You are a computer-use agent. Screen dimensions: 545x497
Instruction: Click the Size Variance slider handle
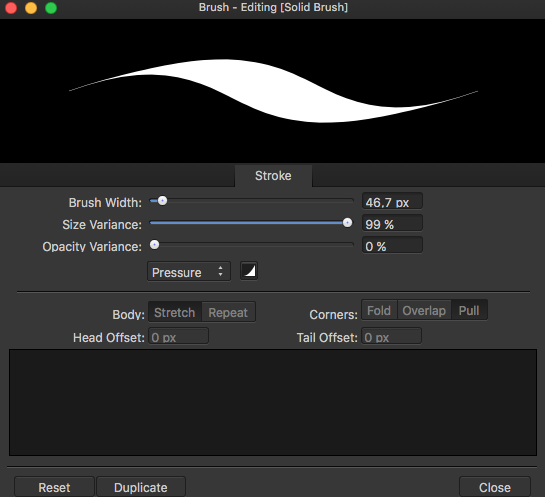pos(347,223)
